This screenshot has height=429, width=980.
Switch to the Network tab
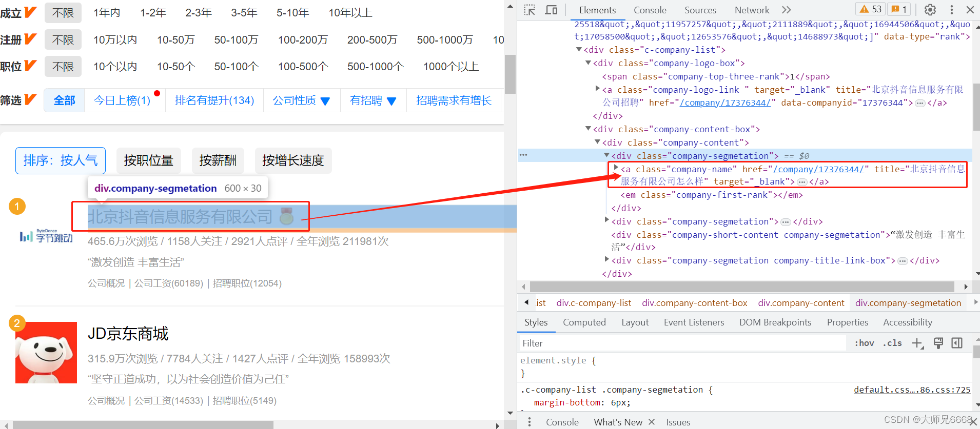point(752,10)
